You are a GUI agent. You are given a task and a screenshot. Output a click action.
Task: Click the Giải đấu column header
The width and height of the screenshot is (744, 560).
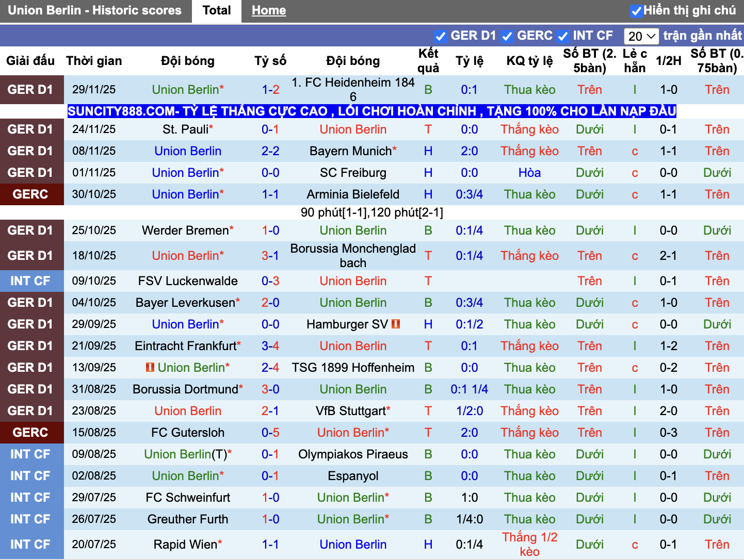pos(30,61)
